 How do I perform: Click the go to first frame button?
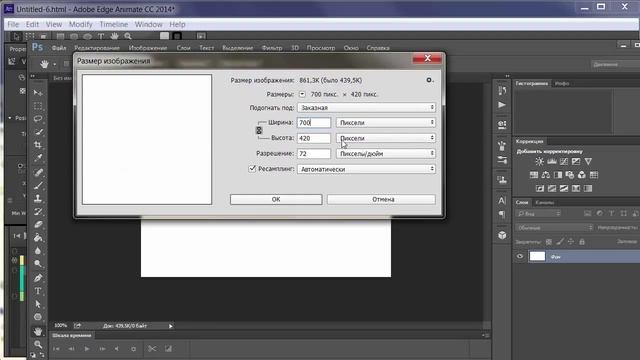pyautogui.click(x=56, y=349)
